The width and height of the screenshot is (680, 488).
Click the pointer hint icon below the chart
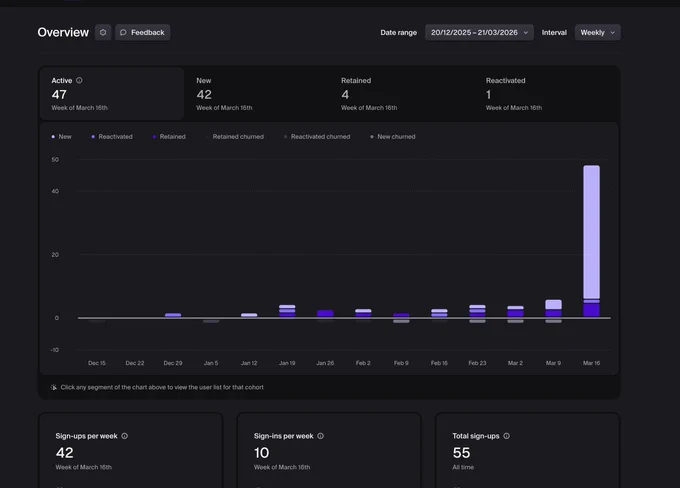54,387
